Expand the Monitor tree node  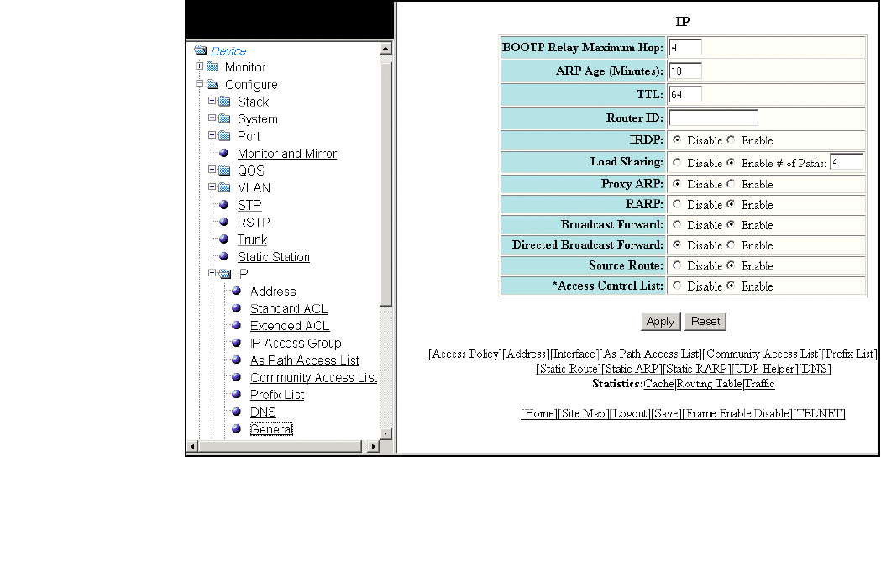[x=199, y=66]
